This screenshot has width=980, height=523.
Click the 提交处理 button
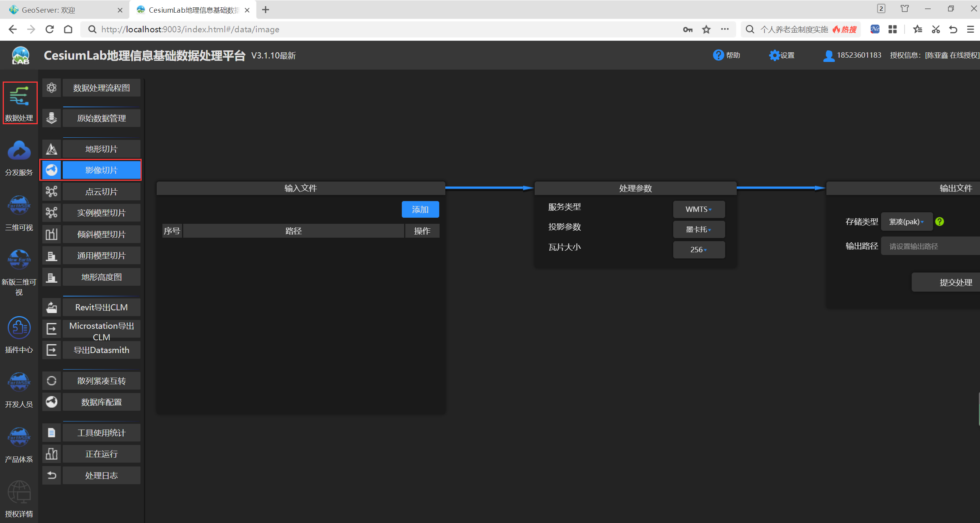(x=947, y=282)
